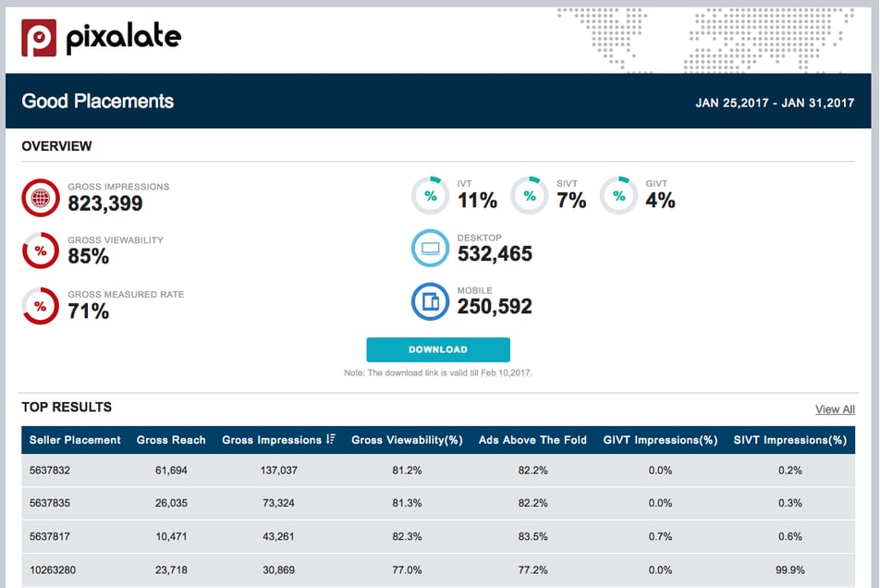Click the Gross Viewability percent icon
The height and width of the screenshot is (588, 880).
point(40,251)
